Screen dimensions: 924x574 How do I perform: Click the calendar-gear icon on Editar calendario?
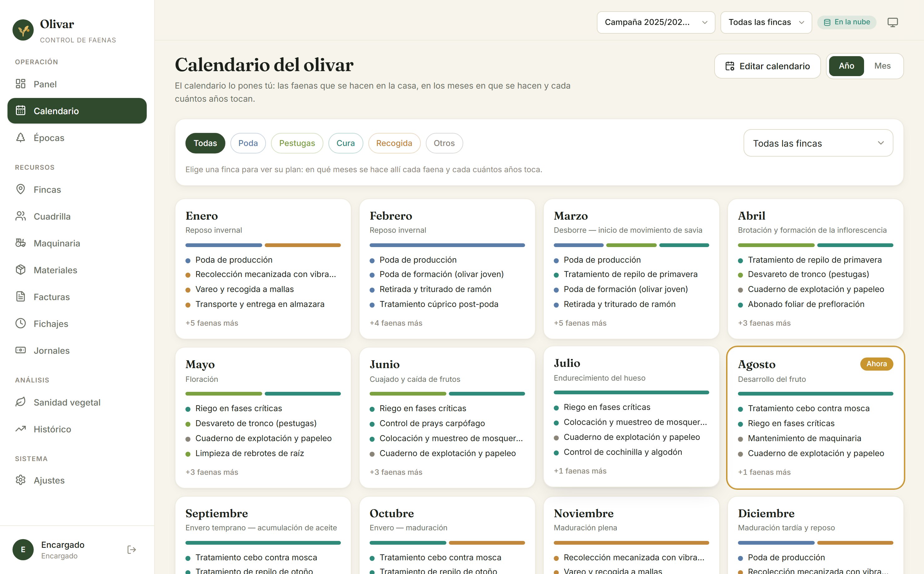[730, 66]
